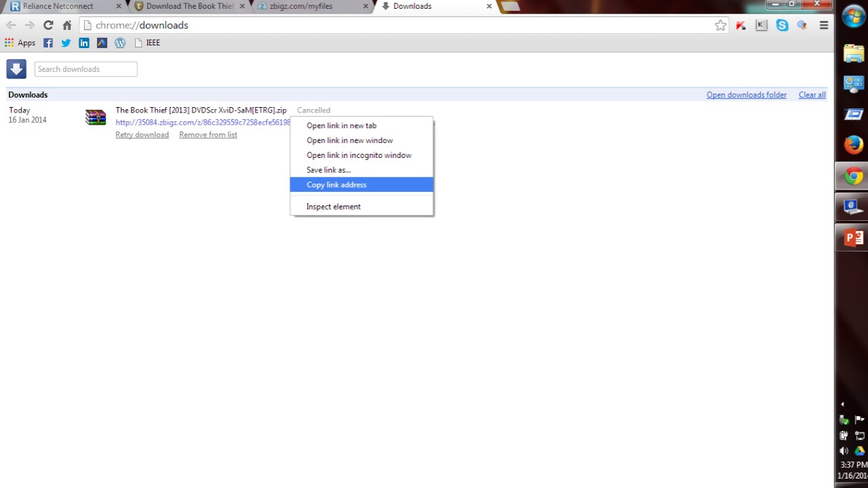Click the Home icon in toolbar

click(x=67, y=25)
